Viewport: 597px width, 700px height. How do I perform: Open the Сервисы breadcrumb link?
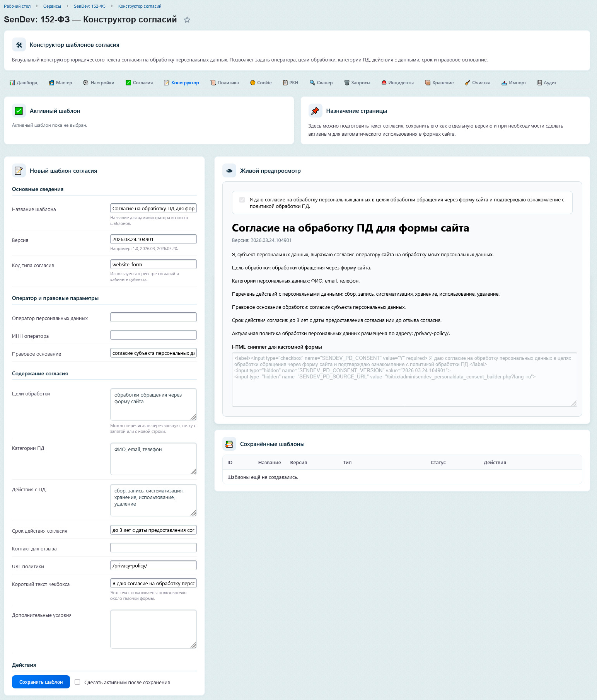[x=52, y=6]
